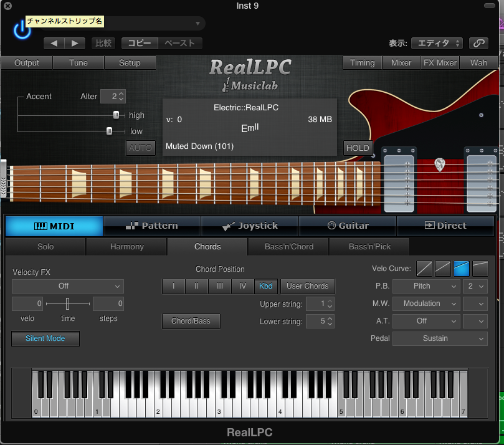
Task: Select the Bass'n'Chord tab
Action: tap(288, 247)
